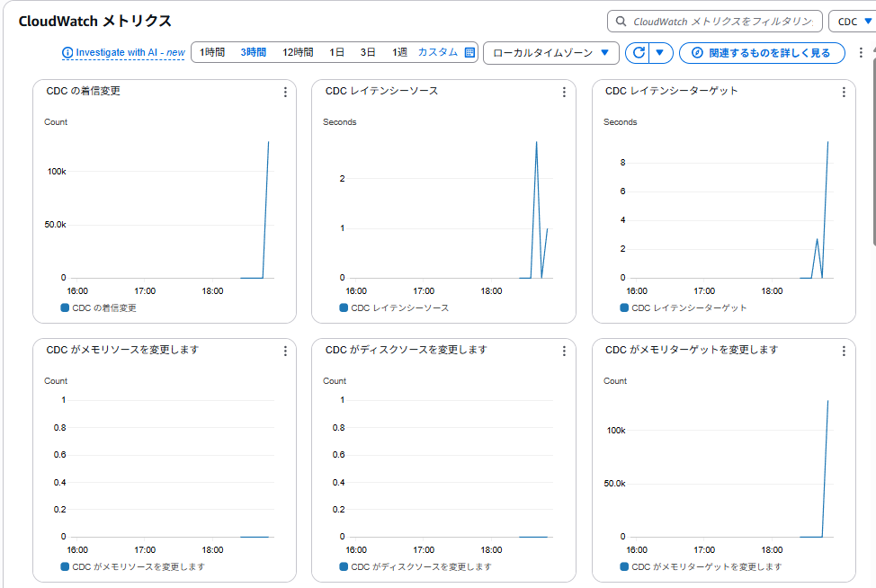Select the 12時間 time range

point(298,53)
